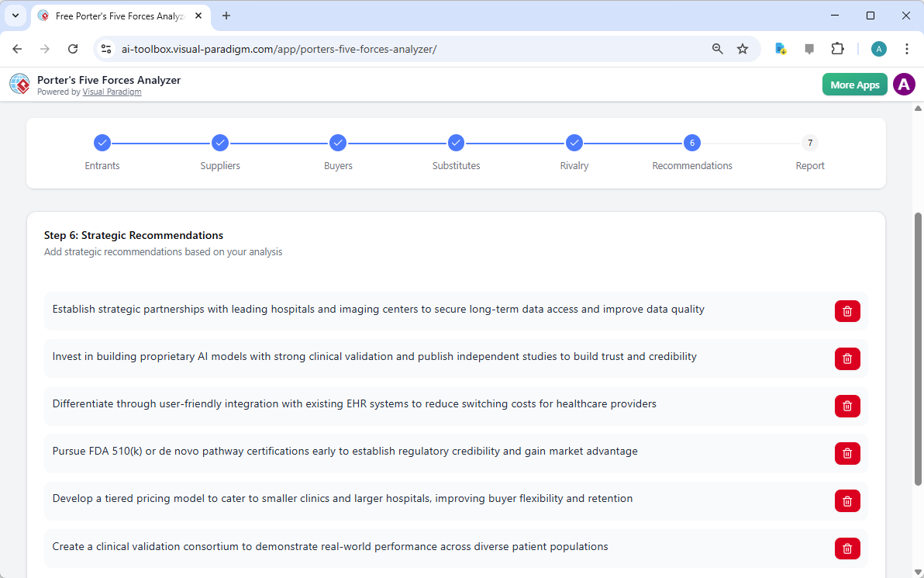Return to the Rivalry step
The width and height of the screenshot is (924, 578).
574,143
